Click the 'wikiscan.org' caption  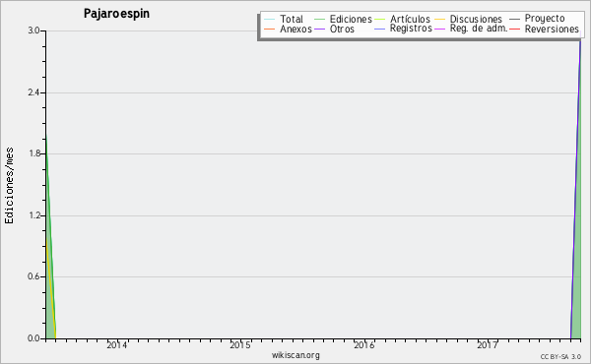pos(295,355)
